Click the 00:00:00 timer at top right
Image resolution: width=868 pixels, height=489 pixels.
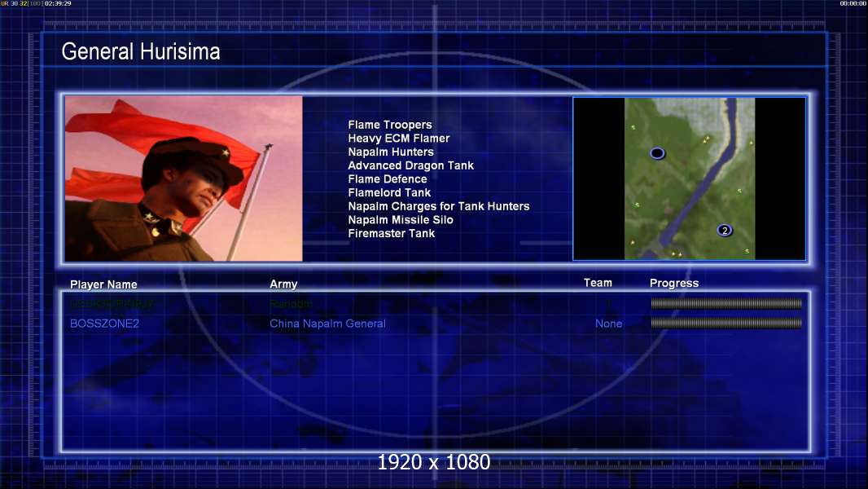tap(853, 3)
